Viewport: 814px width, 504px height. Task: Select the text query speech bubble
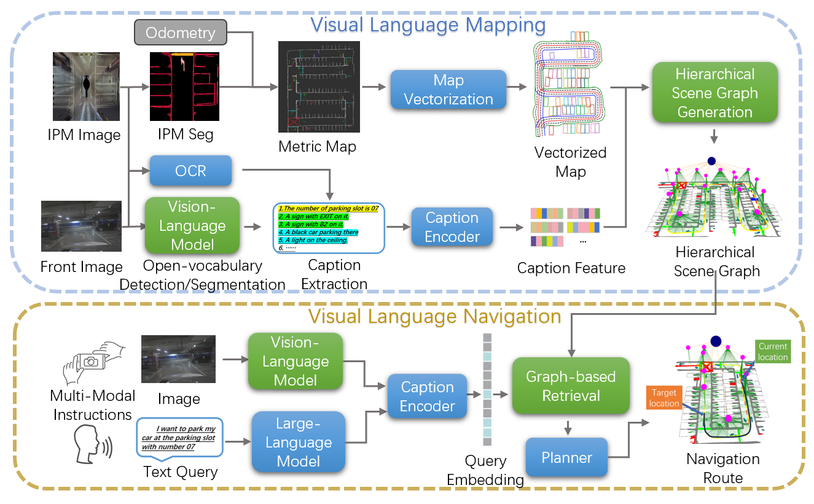pyautogui.click(x=179, y=438)
